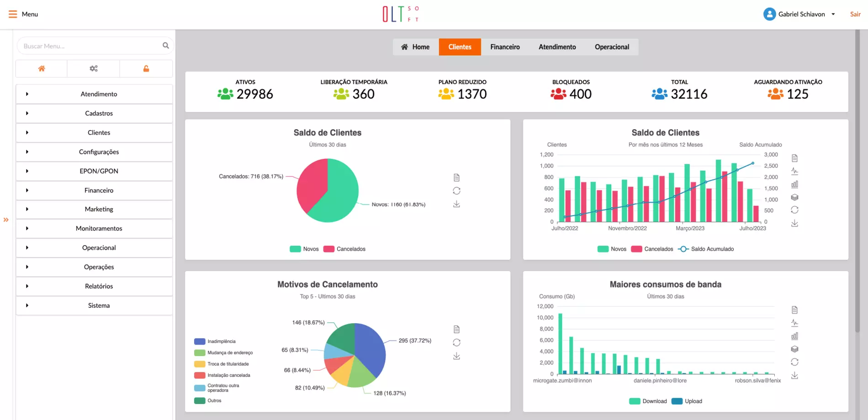The width and height of the screenshot is (868, 420).
Task: Stack series on monthly Saldo de Clientes chart
Action: point(794,197)
